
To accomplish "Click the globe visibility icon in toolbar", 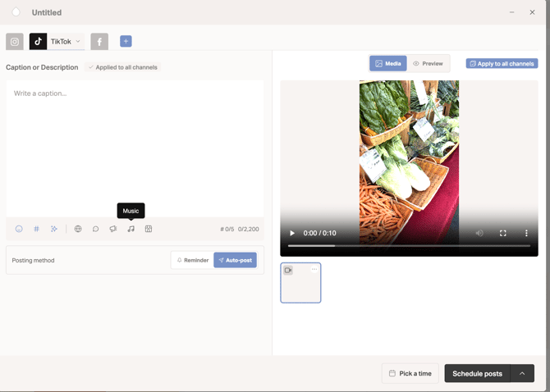I will (78, 229).
